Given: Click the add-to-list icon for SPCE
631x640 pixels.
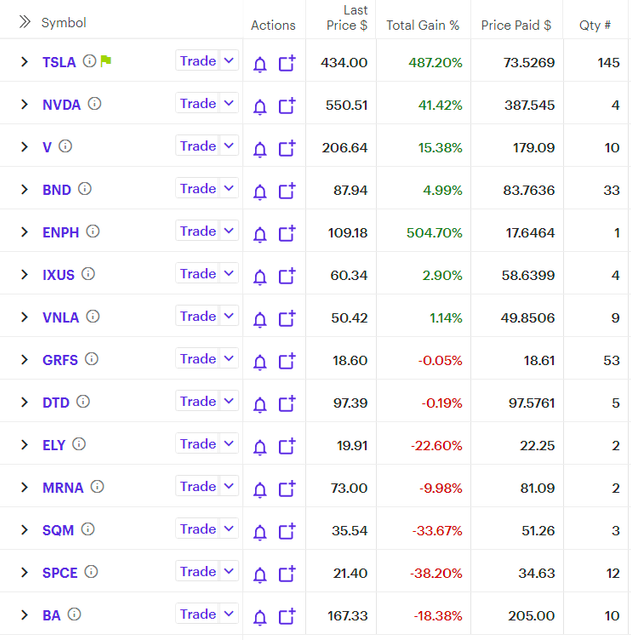Looking at the screenshot, I should tap(287, 573).
